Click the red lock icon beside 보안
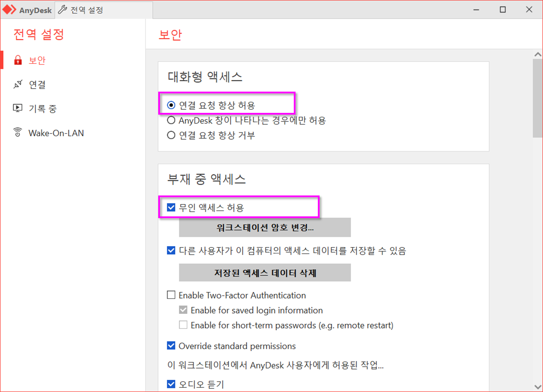This screenshot has height=392, width=543. tap(18, 60)
